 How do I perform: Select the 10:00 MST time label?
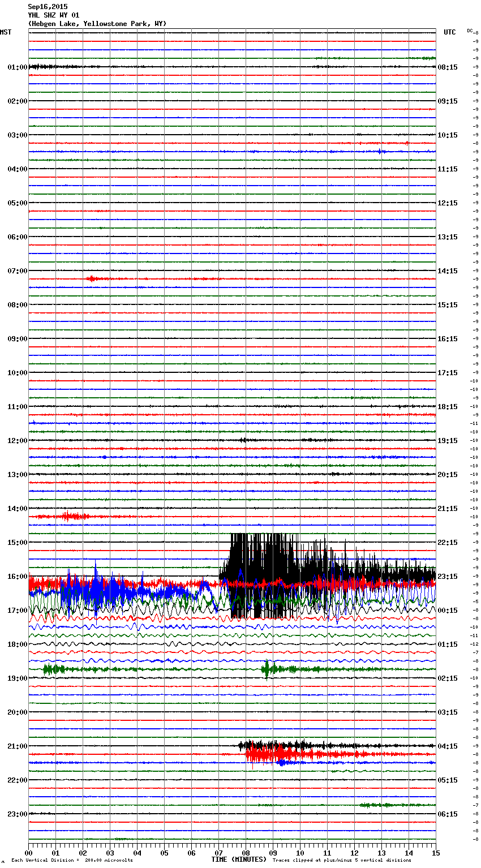pos(17,373)
